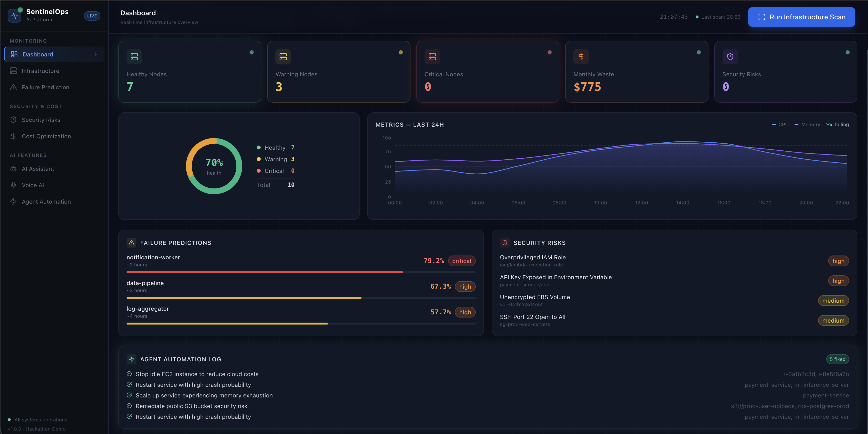Click the Failure Predictions warning triangle icon
The width and height of the screenshot is (868, 434).
coord(131,243)
